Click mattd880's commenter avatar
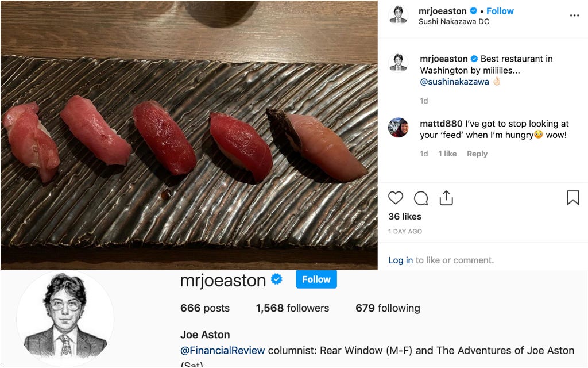The image size is (588, 368). click(399, 128)
